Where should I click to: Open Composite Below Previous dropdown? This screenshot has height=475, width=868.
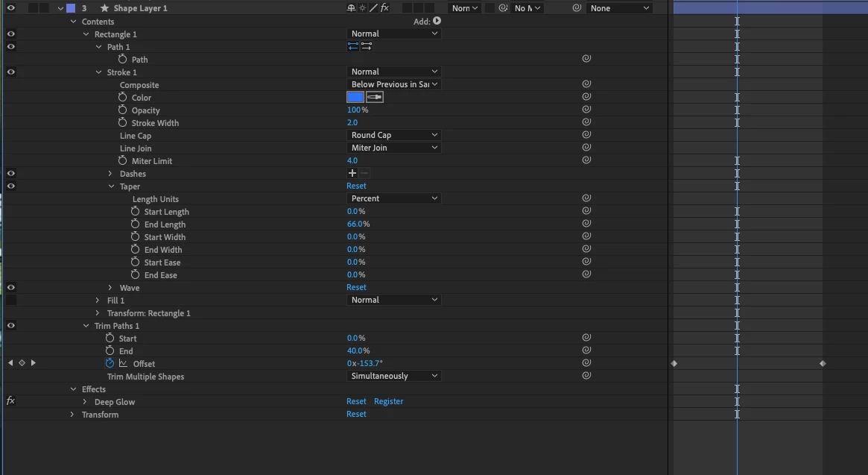tap(393, 84)
